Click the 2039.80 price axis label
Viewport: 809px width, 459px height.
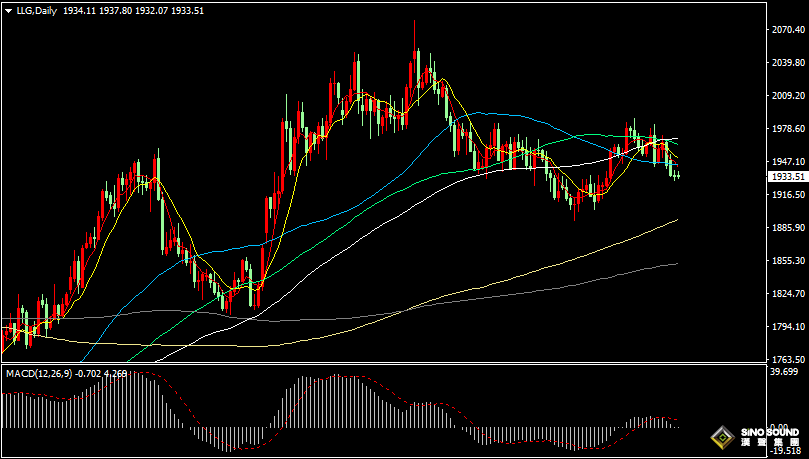pos(787,64)
